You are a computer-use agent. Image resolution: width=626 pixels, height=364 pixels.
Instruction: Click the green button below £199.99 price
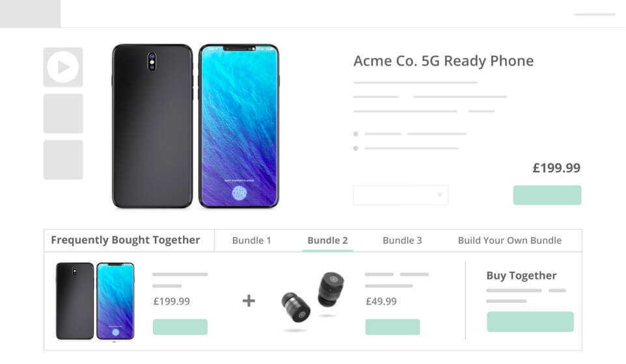coord(547,195)
